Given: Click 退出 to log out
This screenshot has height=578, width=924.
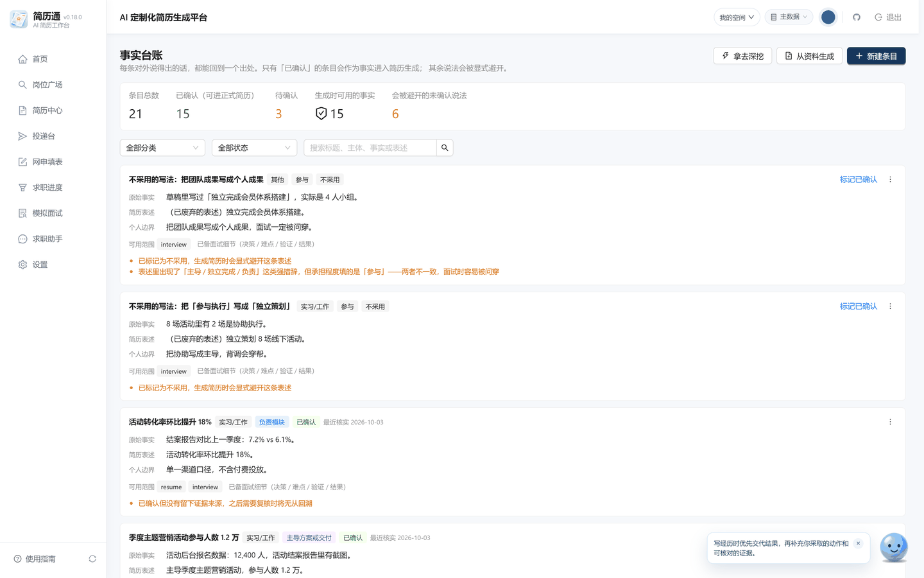Looking at the screenshot, I should pos(888,17).
